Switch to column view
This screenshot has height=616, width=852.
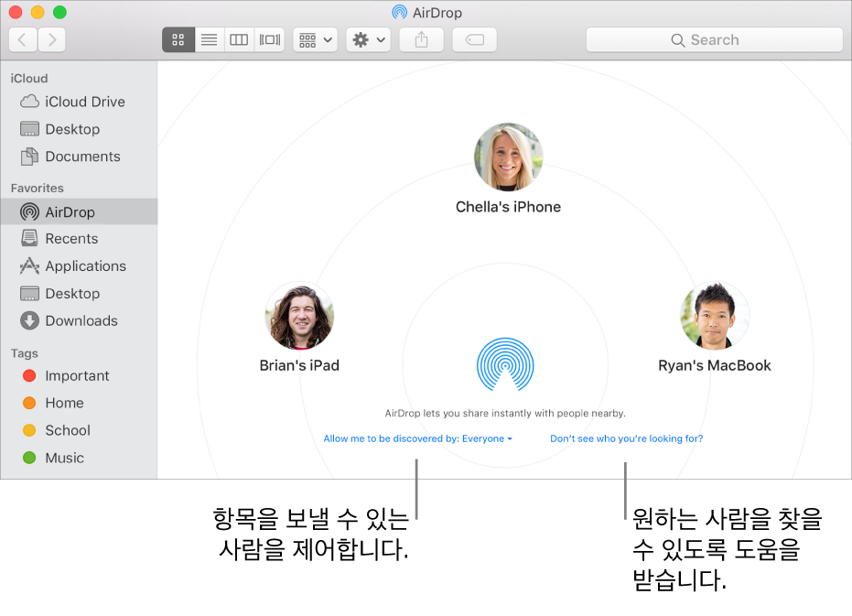(x=239, y=39)
